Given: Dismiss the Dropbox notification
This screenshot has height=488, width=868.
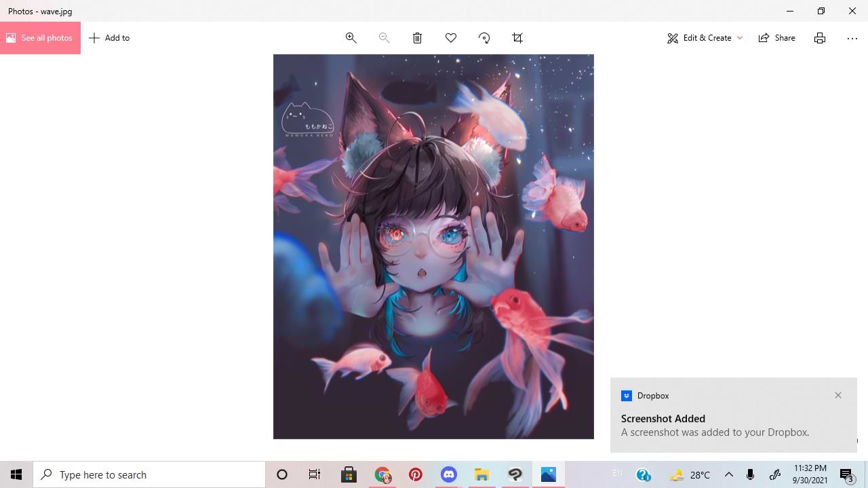Looking at the screenshot, I should coord(838,395).
